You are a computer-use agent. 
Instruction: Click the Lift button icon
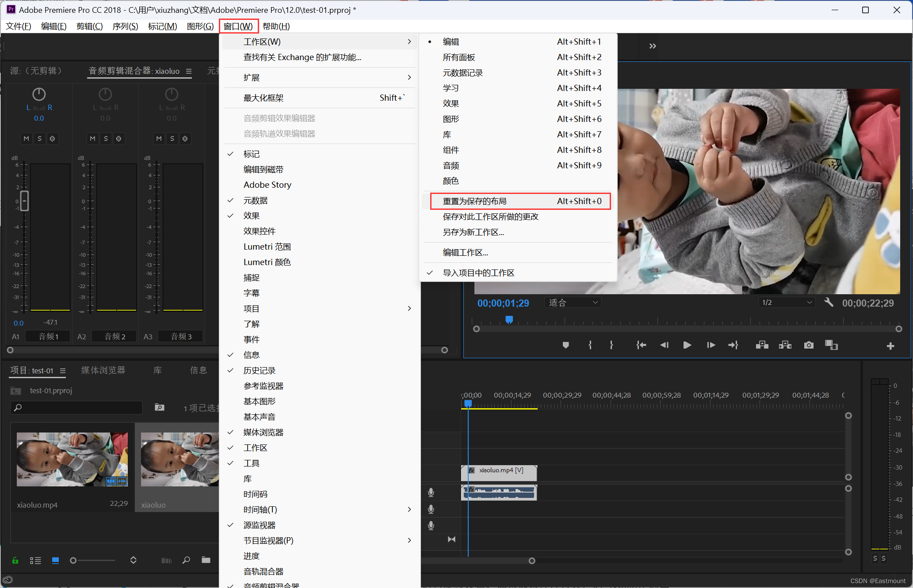[762, 345]
